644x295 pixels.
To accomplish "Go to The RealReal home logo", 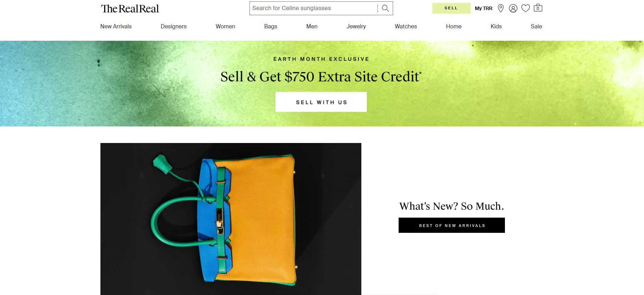I will pyautogui.click(x=130, y=9).
